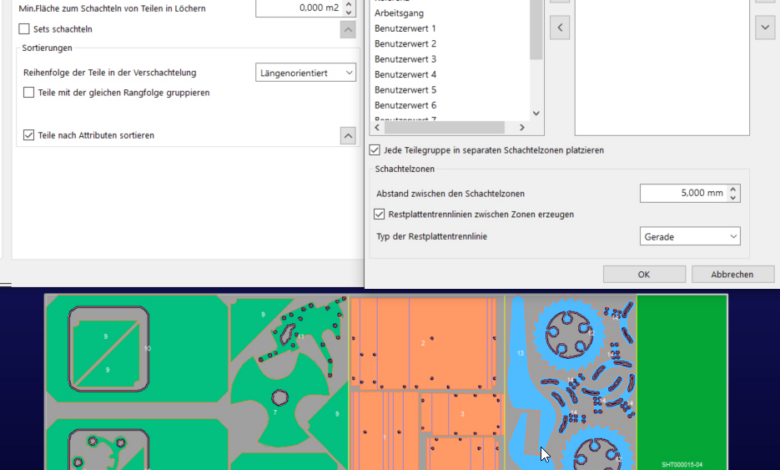Decrease Abstand zwischen den Schachtelzonen value

click(733, 197)
